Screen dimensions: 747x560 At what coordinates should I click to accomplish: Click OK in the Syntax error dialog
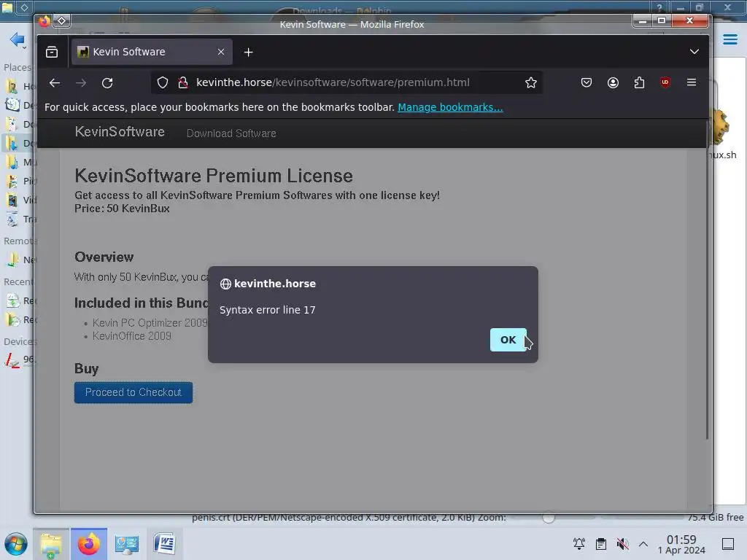(x=508, y=340)
